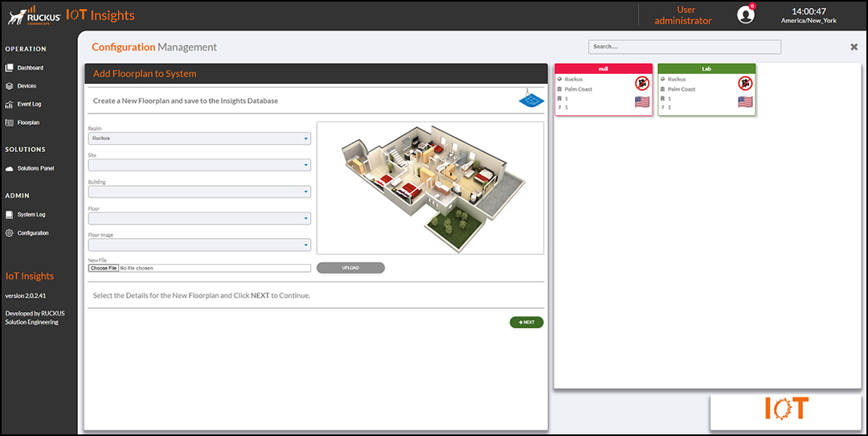Click the Search field
The image size is (868, 436).
point(685,47)
